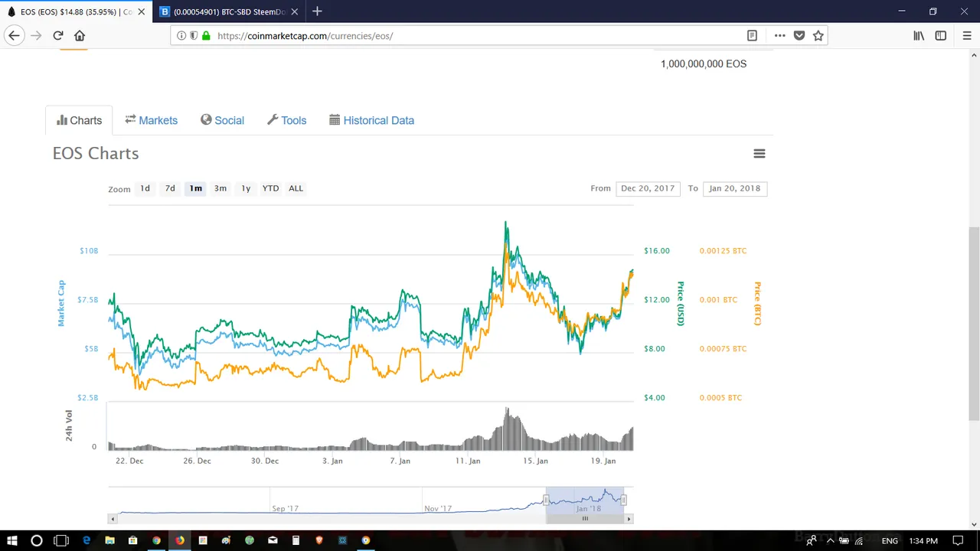Open the Windows Start menu
This screenshot has height=551, width=980.
pos(12,540)
